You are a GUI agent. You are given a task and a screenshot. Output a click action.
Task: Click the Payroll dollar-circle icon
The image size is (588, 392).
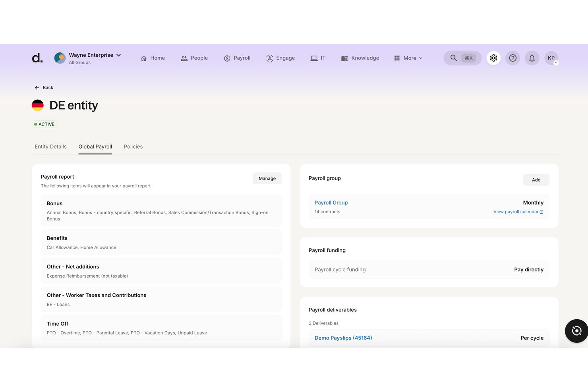(x=227, y=58)
